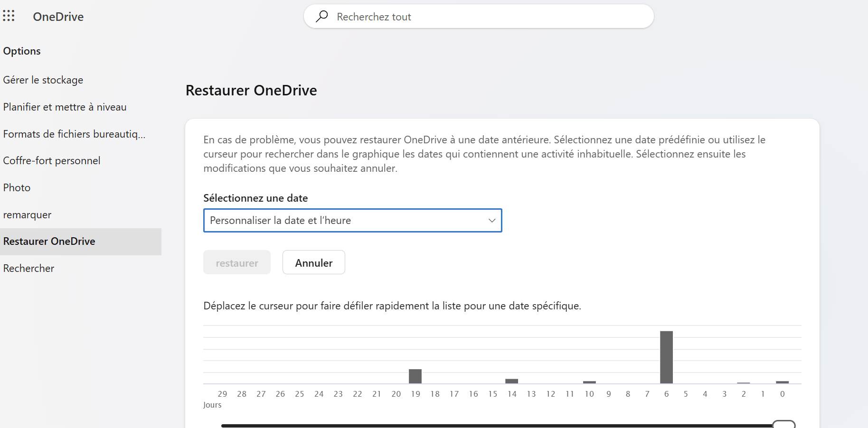Click the day 23 axis label
The image size is (868, 428).
(x=338, y=394)
